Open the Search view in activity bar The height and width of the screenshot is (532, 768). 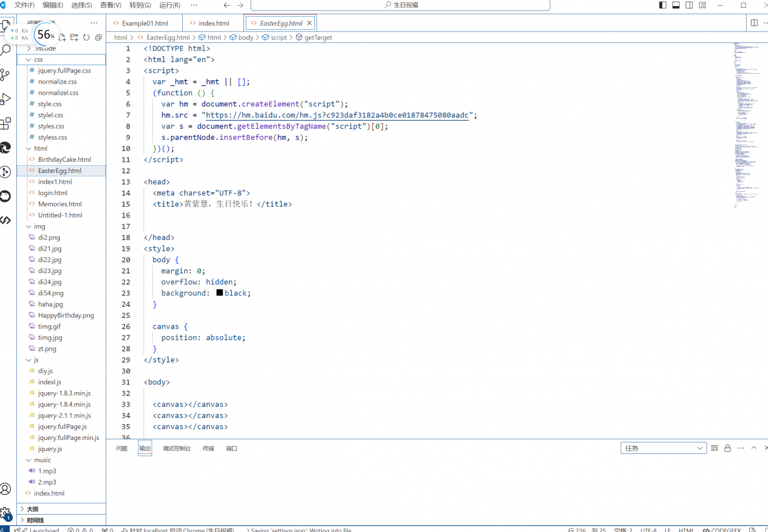pyautogui.click(x=6, y=51)
